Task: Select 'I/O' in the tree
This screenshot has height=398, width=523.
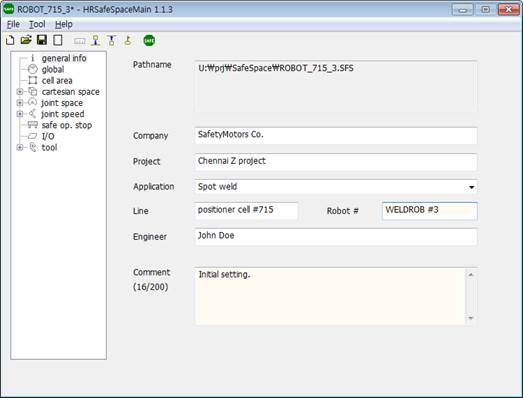Action: tap(48, 136)
